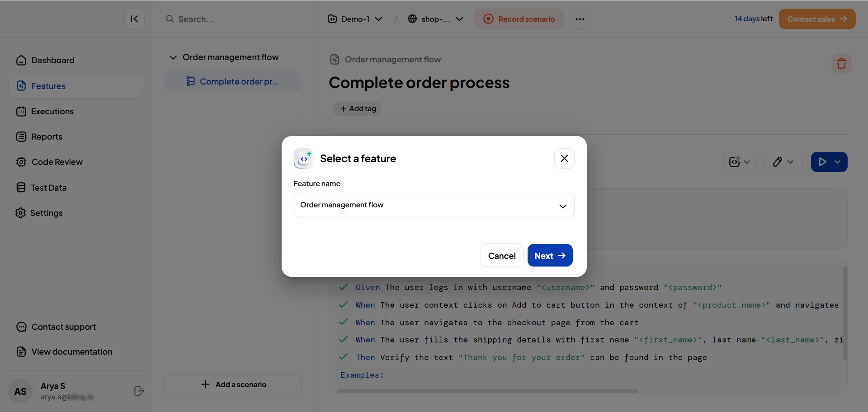Collapse the Order management flow tree
This screenshot has height=412, width=868.
[x=173, y=57]
